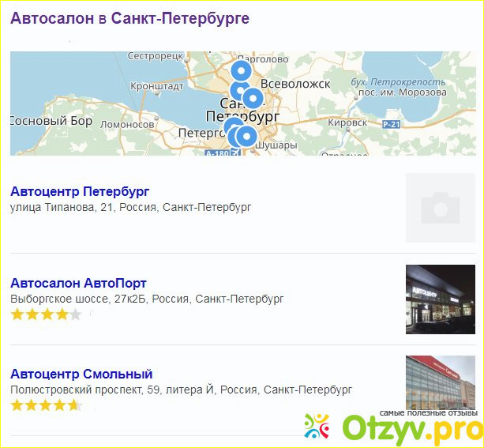This screenshot has width=484, height=448.
Task: Click the map pin near Парголово
Action: 242,71
